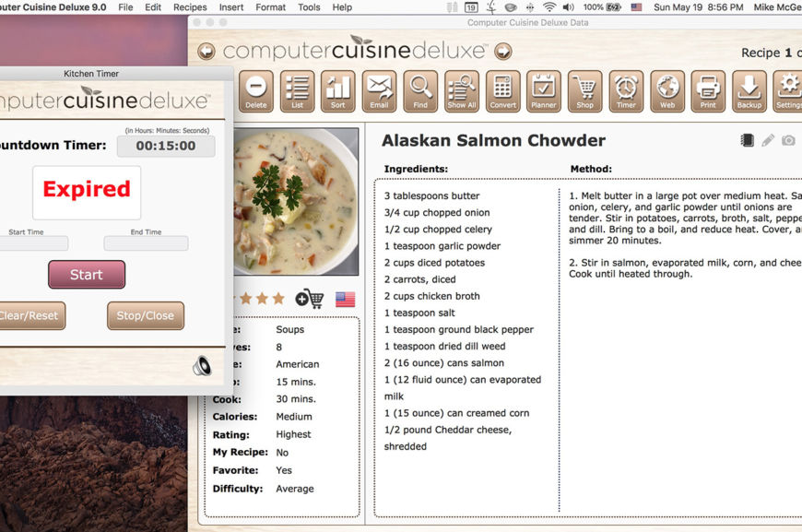The width and height of the screenshot is (802, 532).
Task: Open the Tools menu
Action: [309, 7]
